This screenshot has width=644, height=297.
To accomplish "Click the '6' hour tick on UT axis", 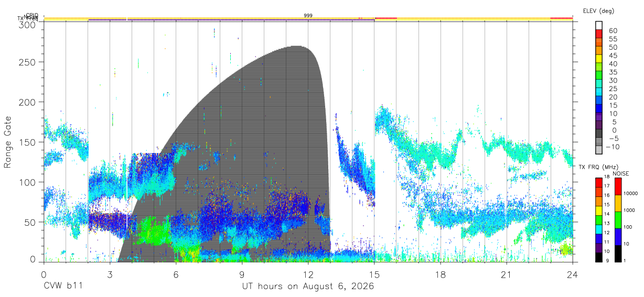I will point(176,274).
